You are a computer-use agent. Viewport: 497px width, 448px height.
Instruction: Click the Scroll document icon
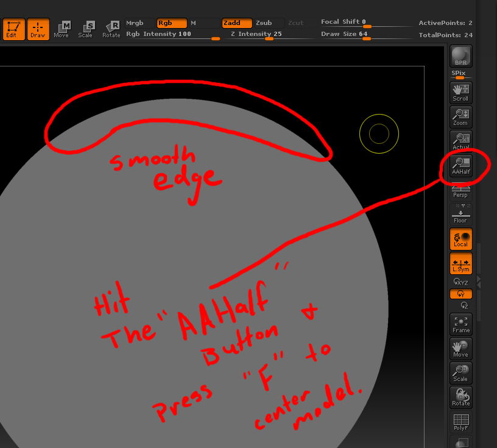coord(461,93)
